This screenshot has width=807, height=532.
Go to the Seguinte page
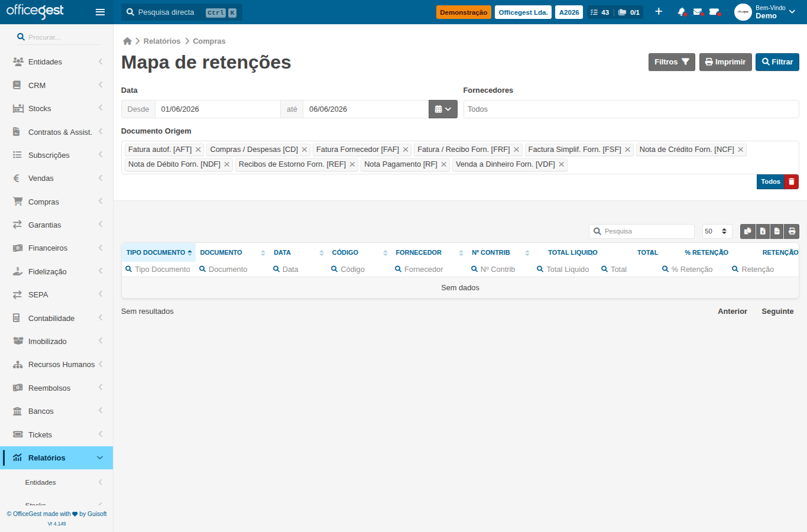777,311
